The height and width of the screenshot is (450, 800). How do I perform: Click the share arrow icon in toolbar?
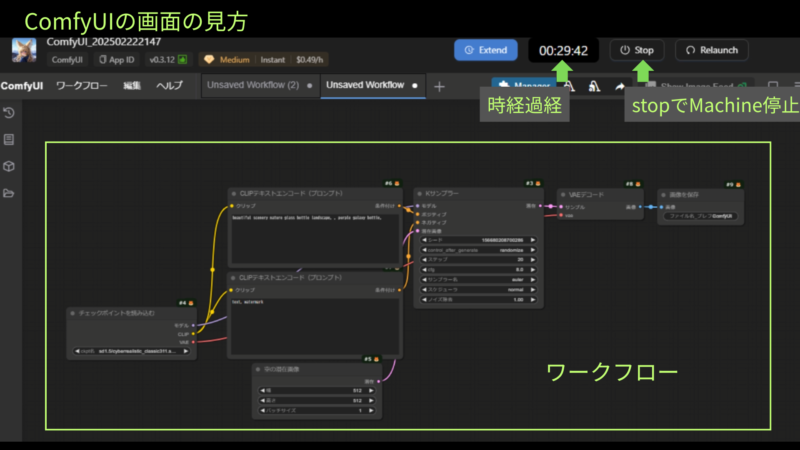click(x=619, y=87)
